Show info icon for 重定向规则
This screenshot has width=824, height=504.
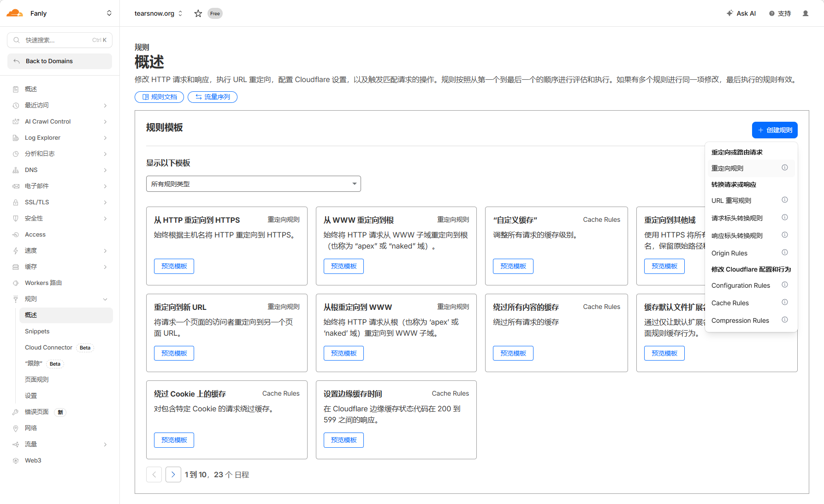click(785, 168)
